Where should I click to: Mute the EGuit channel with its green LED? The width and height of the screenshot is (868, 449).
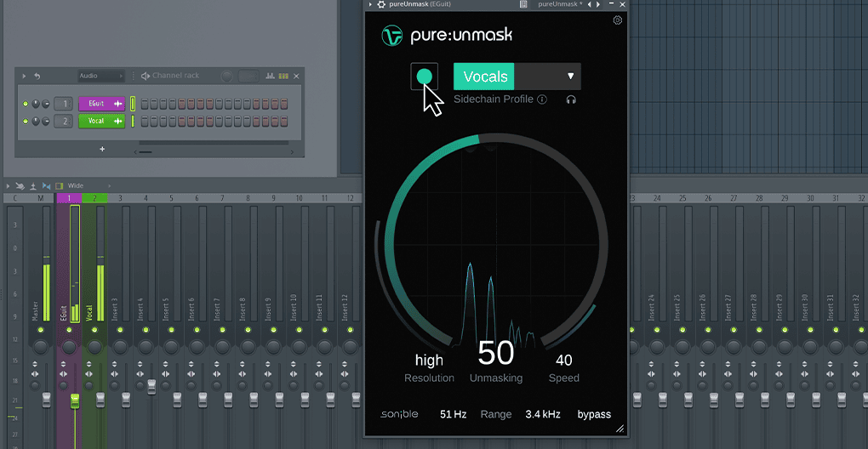25,104
